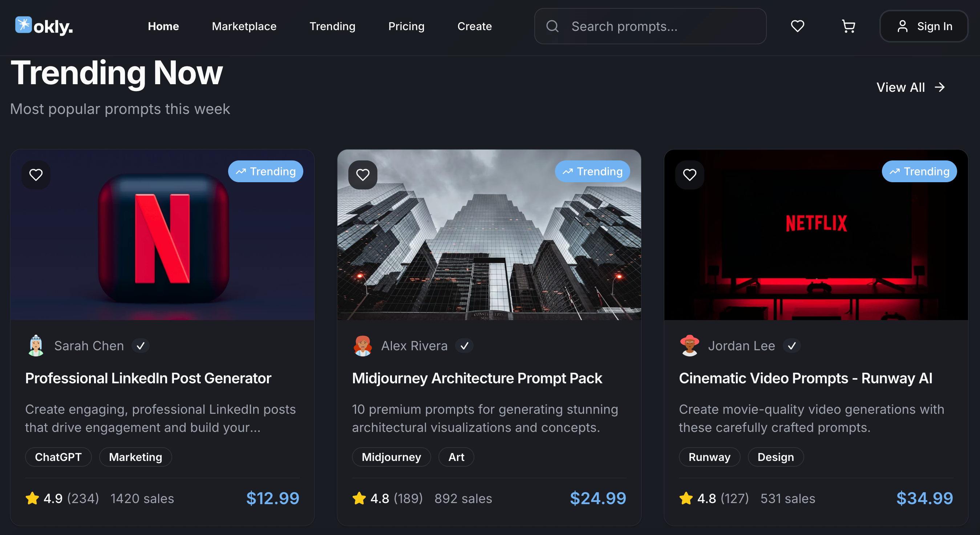Click Sarah Chen's avatar icon

[x=36, y=346]
